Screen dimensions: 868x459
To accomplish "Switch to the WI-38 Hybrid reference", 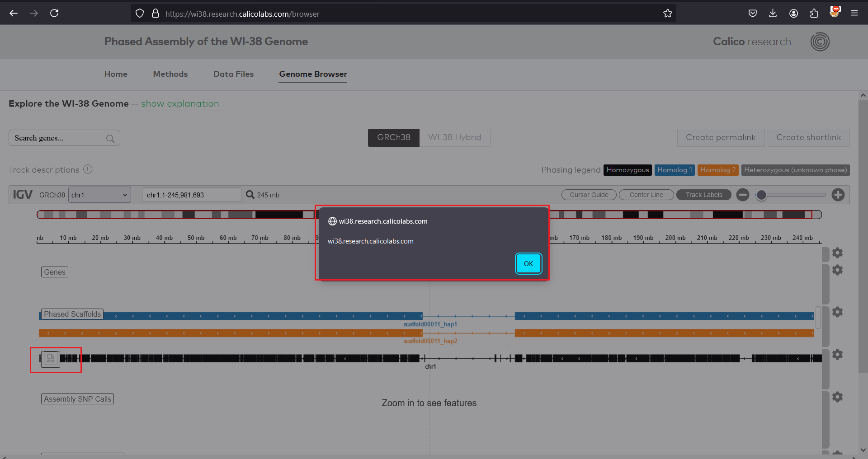I will pyautogui.click(x=455, y=137).
